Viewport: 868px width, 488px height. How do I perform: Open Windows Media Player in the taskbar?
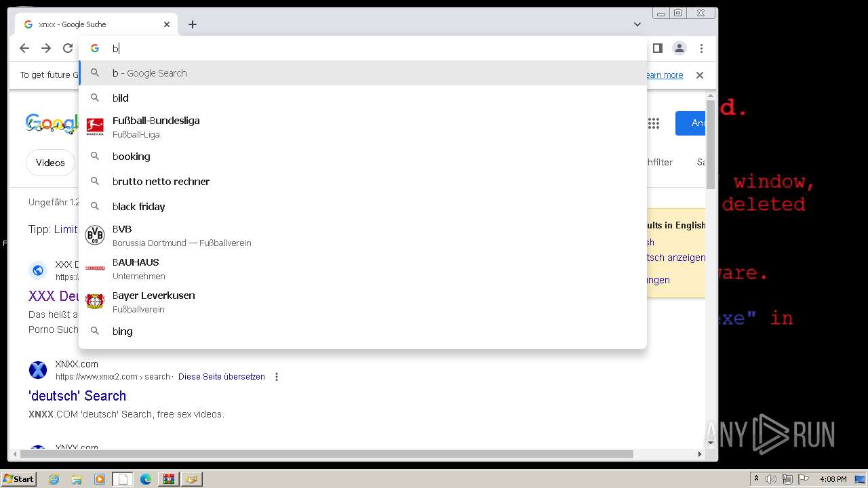pyautogui.click(x=100, y=479)
